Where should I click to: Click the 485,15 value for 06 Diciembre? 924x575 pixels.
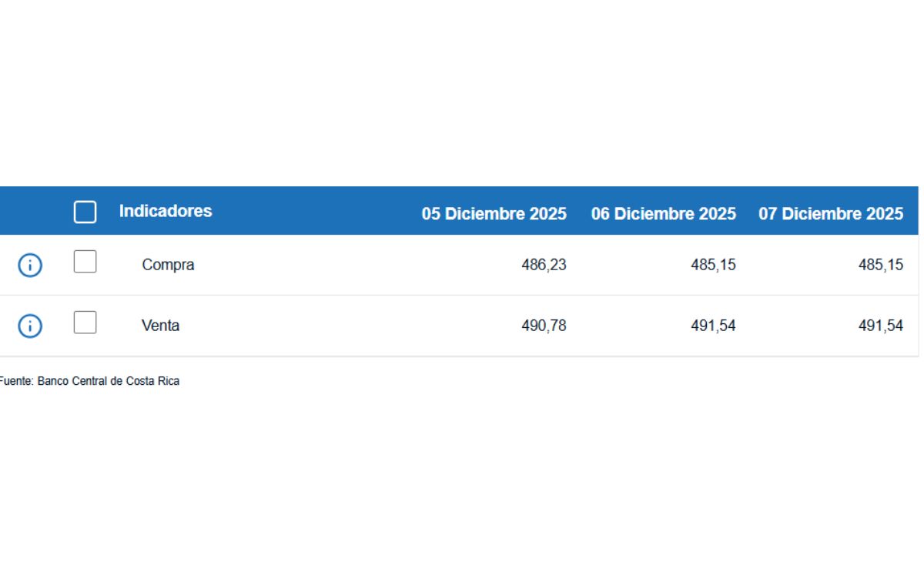click(713, 264)
